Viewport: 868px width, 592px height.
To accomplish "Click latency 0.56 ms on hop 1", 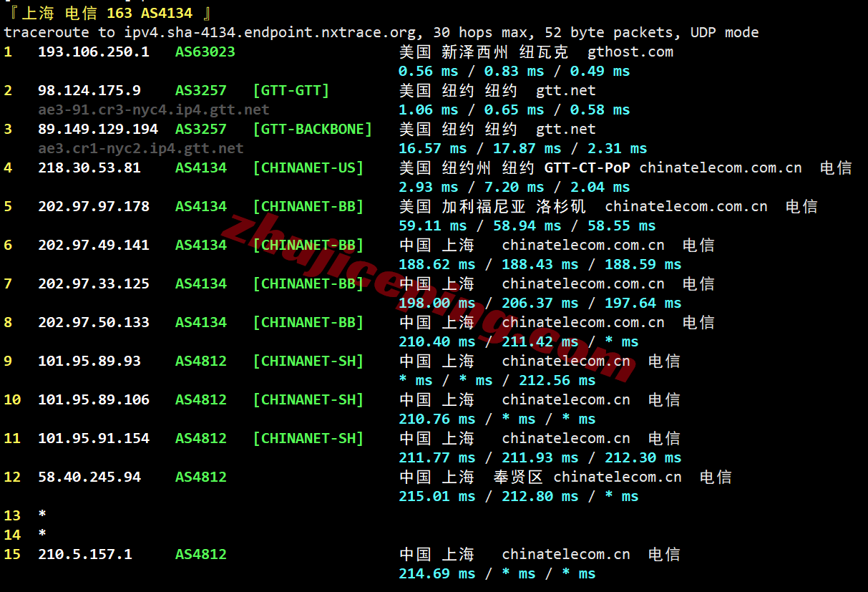I will 429,71.
